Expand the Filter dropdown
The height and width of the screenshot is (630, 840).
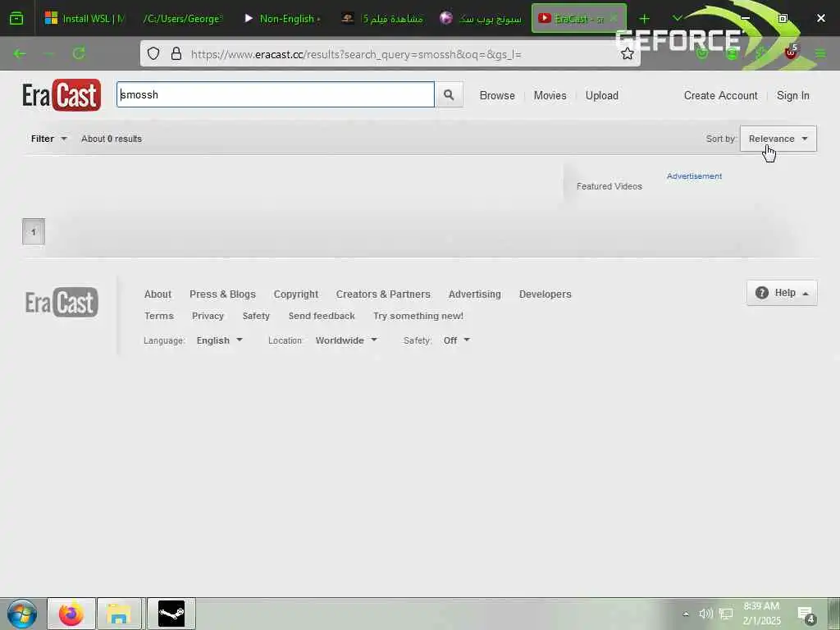[48, 139]
